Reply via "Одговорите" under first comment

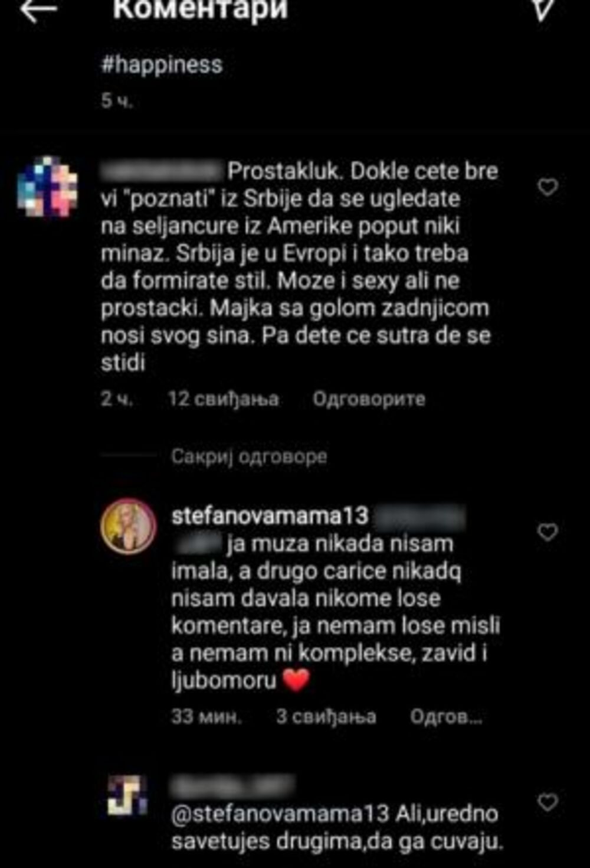point(369,399)
